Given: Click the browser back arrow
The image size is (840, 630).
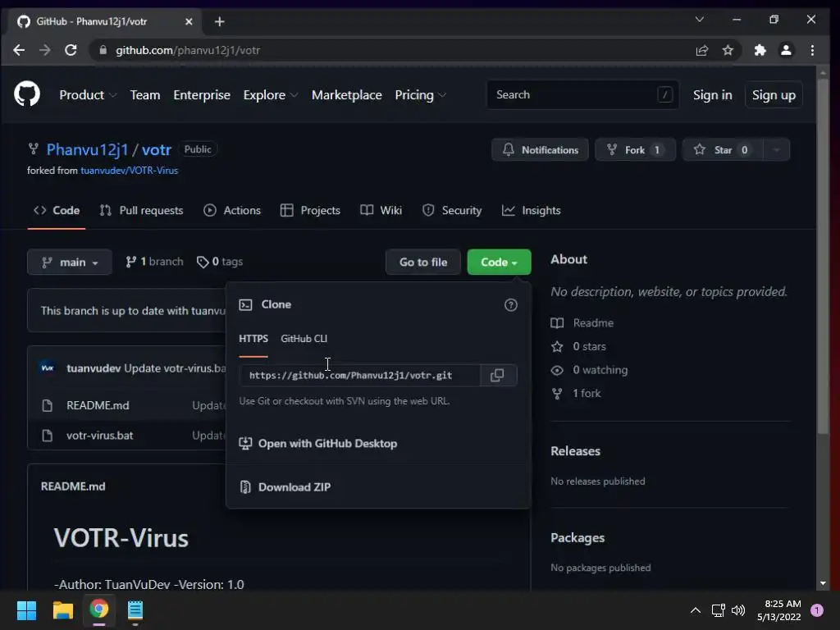Looking at the screenshot, I should [x=19, y=50].
